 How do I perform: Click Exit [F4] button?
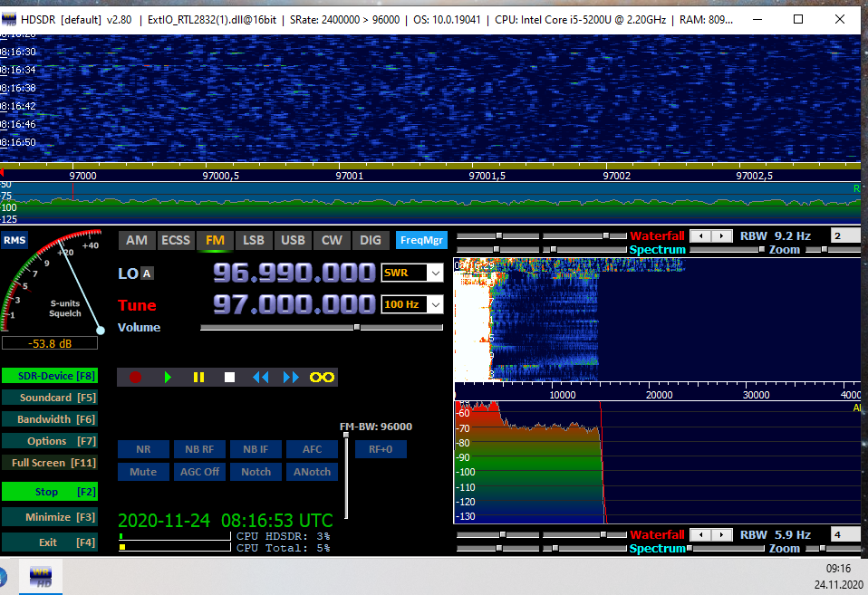click(50, 542)
